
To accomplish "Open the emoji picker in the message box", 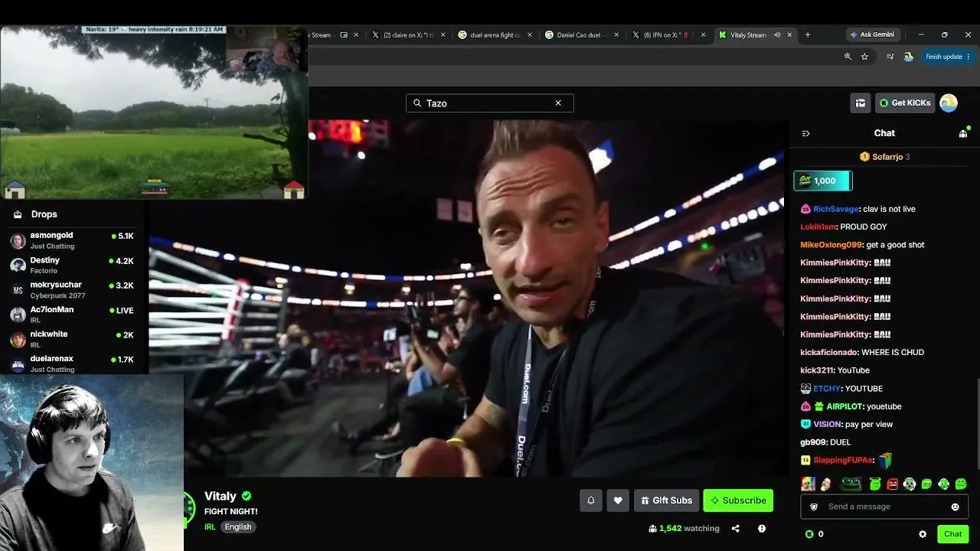I will pos(955,507).
